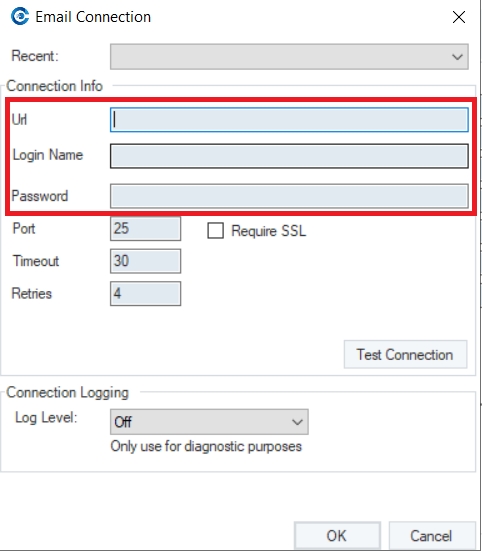Viewport: 482px width, 552px height.
Task: Close the Email Connection dialog
Action: point(459,17)
